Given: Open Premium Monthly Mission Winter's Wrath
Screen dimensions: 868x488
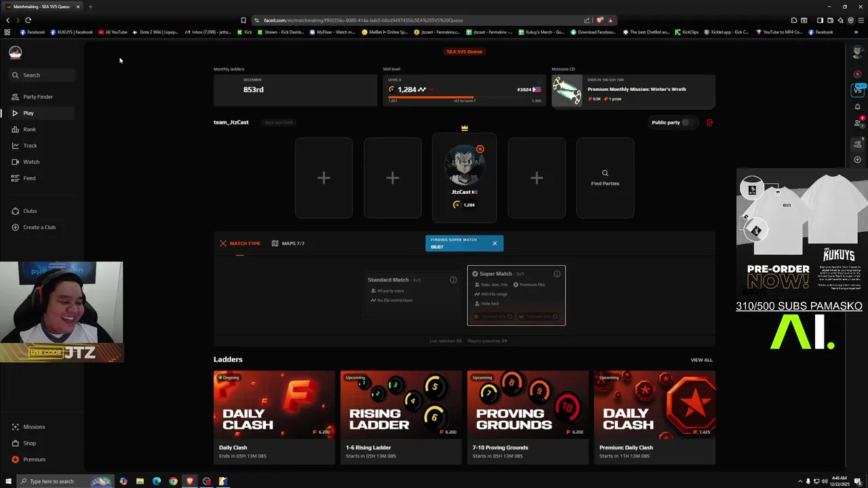Looking at the screenshot, I should point(633,91).
